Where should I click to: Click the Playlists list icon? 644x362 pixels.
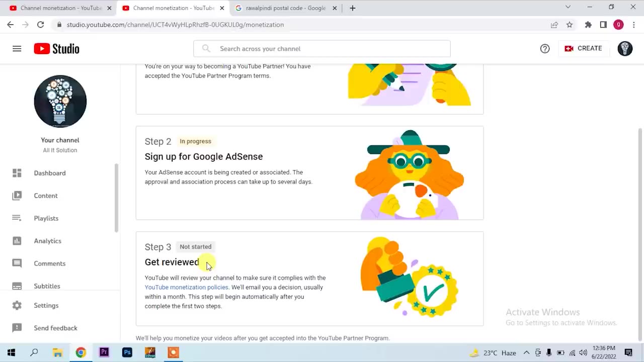(x=17, y=218)
